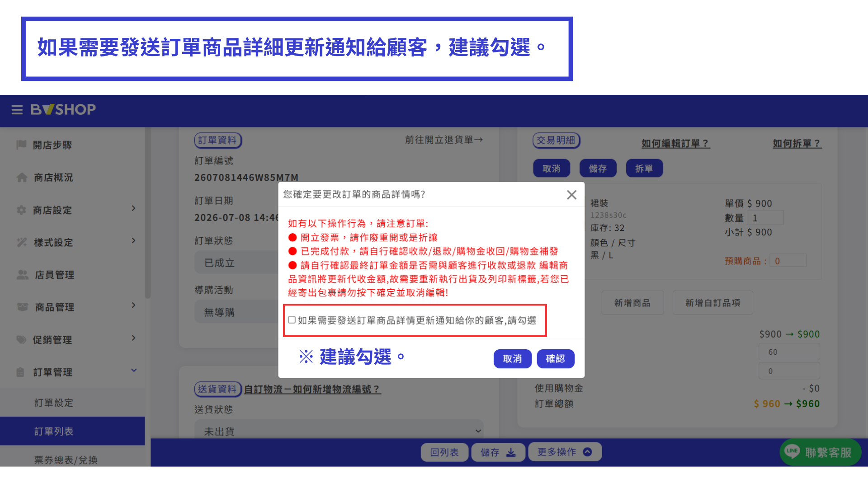
Task: Click 前往開立退貨單 link
Action: pyautogui.click(x=444, y=140)
